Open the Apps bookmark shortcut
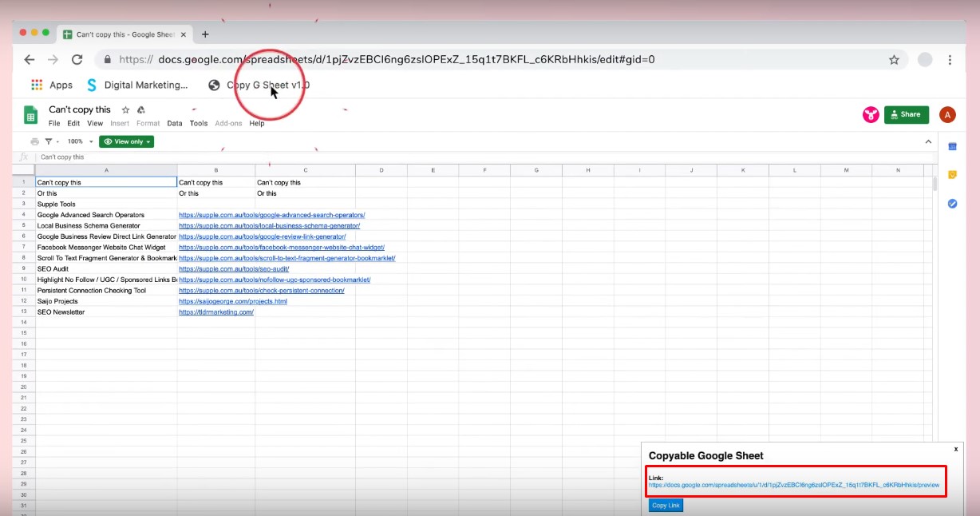The height and width of the screenshot is (516, 980). point(51,85)
